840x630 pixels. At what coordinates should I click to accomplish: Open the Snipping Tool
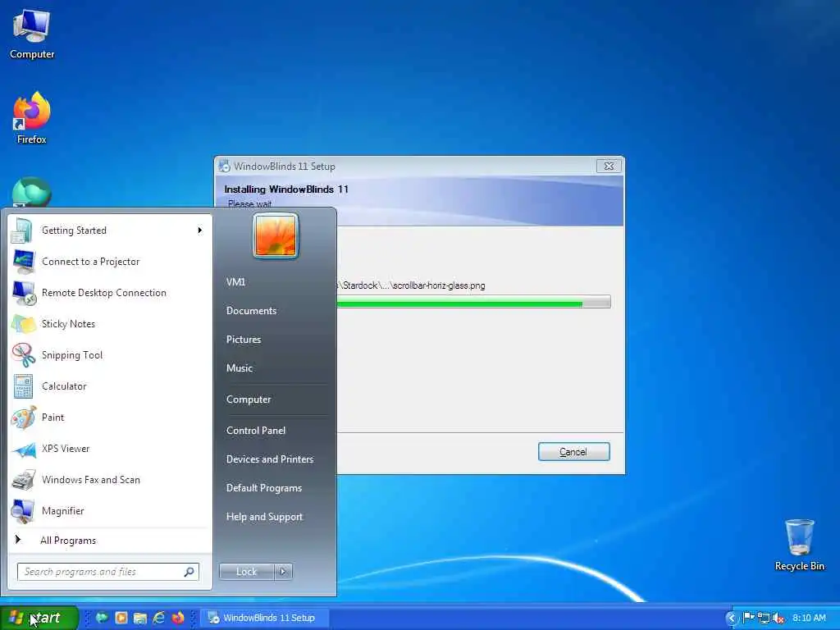(x=110, y=354)
